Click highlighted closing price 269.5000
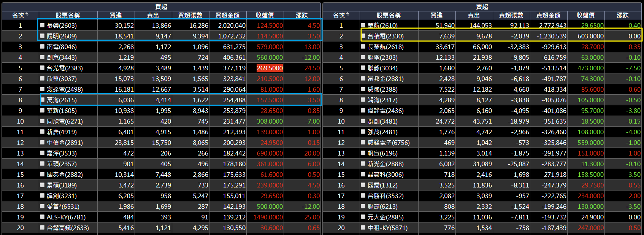Viewport: 644px width, 235px height. [270, 68]
